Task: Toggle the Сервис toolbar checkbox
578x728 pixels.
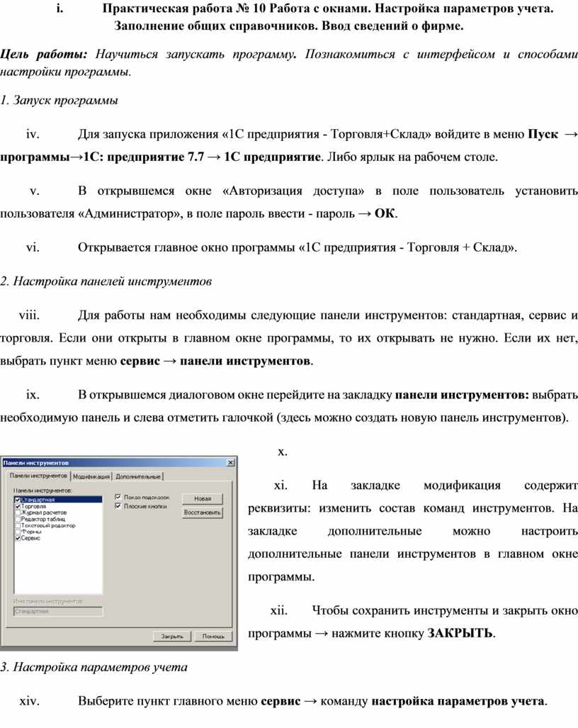Action: (x=18, y=538)
